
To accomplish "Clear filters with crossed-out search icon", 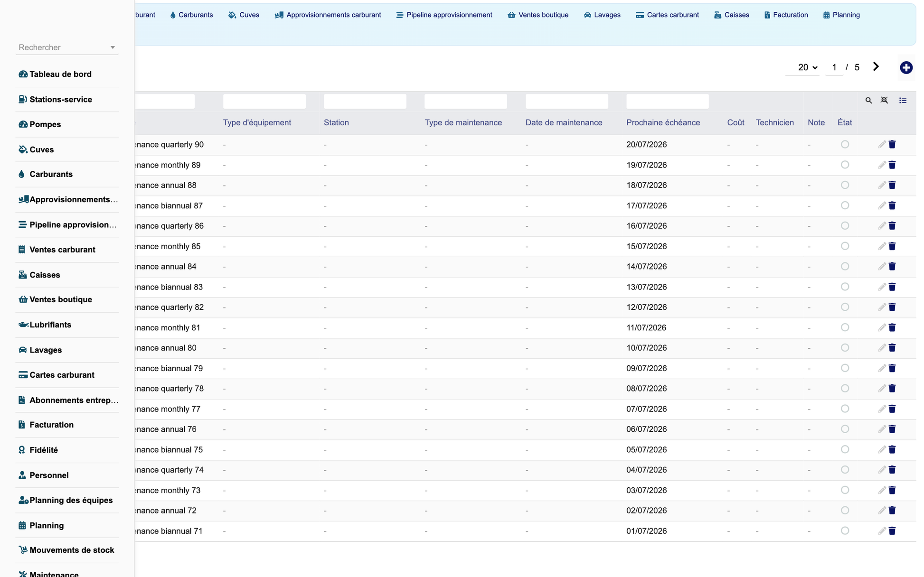I will pyautogui.click(x=884, y=100).
